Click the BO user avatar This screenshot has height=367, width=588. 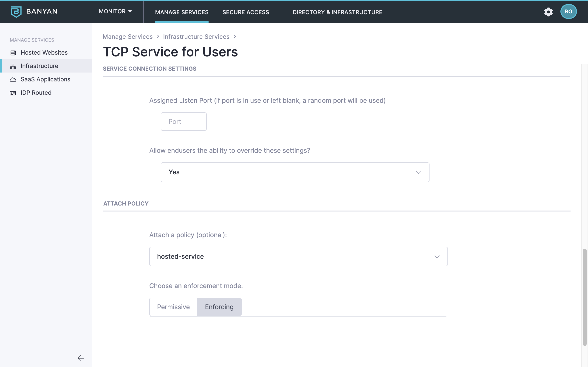coord(568,12)
